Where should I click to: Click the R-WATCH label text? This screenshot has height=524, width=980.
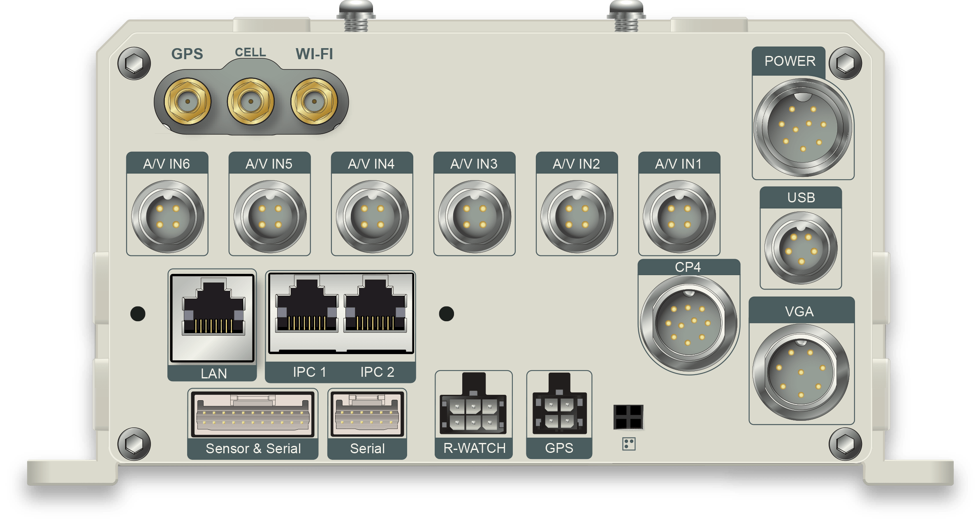(x=474, y=448)
